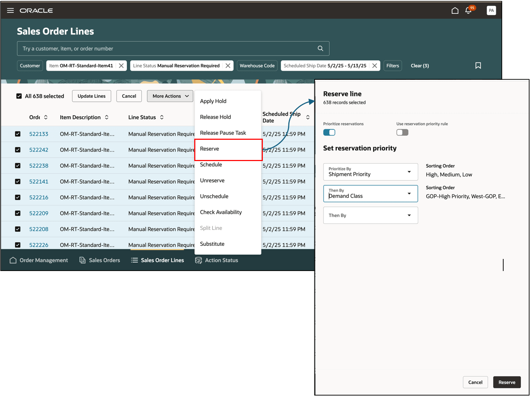Image resolution: width=532 pixels, height=398 pixels.
Task: Open the Then By Demand Class dropdown
Action: pyautogui.click(x=370, y=194)
